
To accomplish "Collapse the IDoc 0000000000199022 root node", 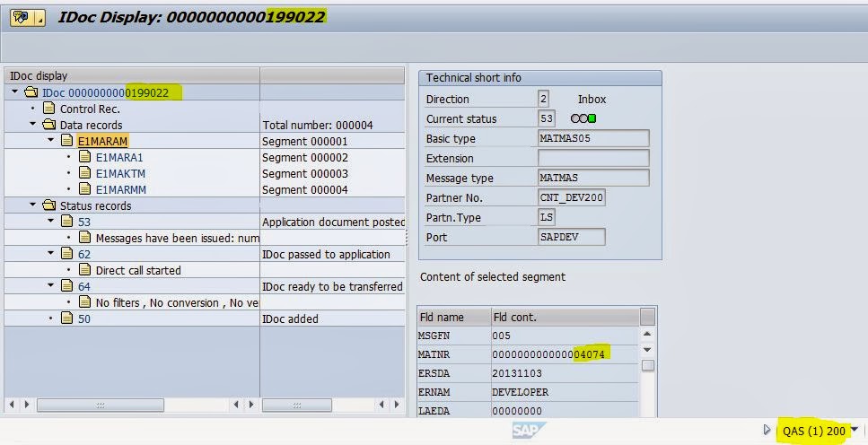I will pos(15,92).
